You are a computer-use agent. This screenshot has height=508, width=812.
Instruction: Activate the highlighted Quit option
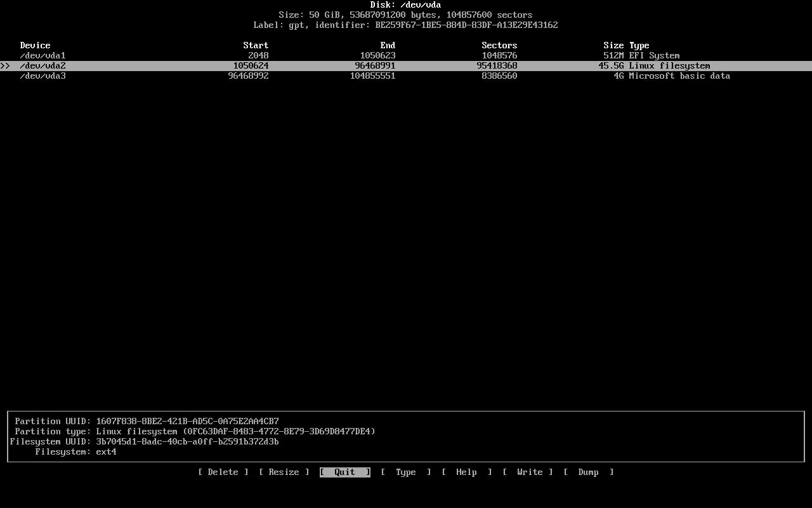pyautogui.click(x=344, y=472)
